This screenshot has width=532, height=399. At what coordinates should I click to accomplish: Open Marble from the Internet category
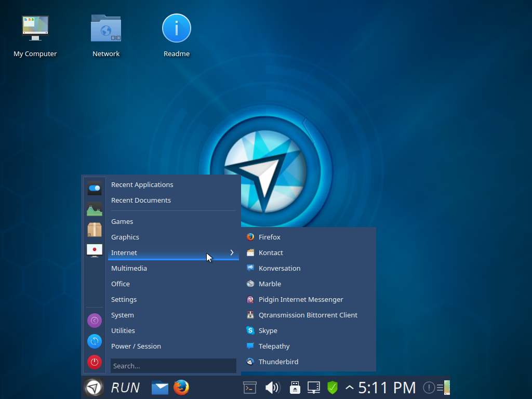269,284
